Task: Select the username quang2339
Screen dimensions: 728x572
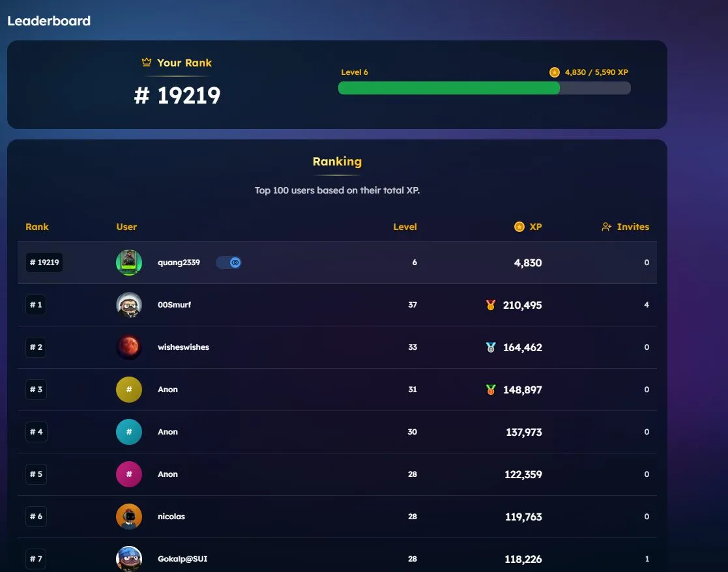Action: click(179, 263)
